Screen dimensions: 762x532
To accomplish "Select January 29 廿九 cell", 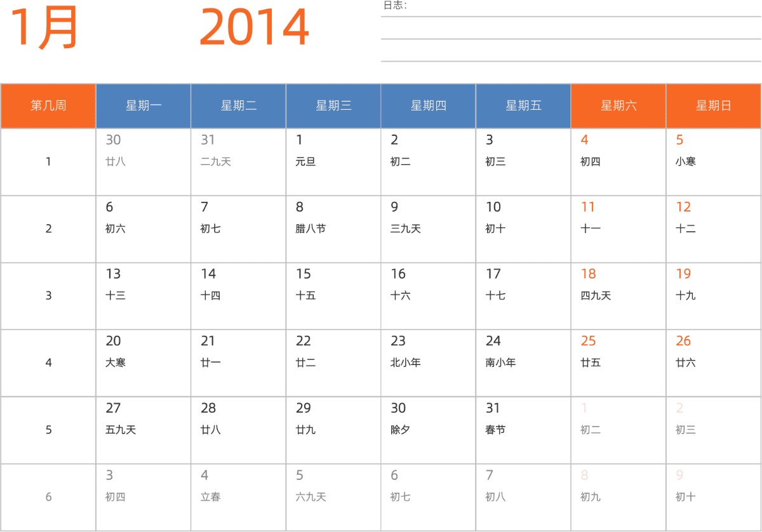I will [x=333, y=430].
